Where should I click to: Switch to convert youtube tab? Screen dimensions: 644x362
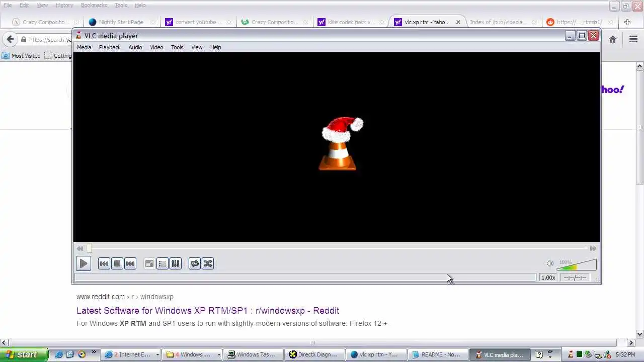pyautogui.click(x=198, y=22)
